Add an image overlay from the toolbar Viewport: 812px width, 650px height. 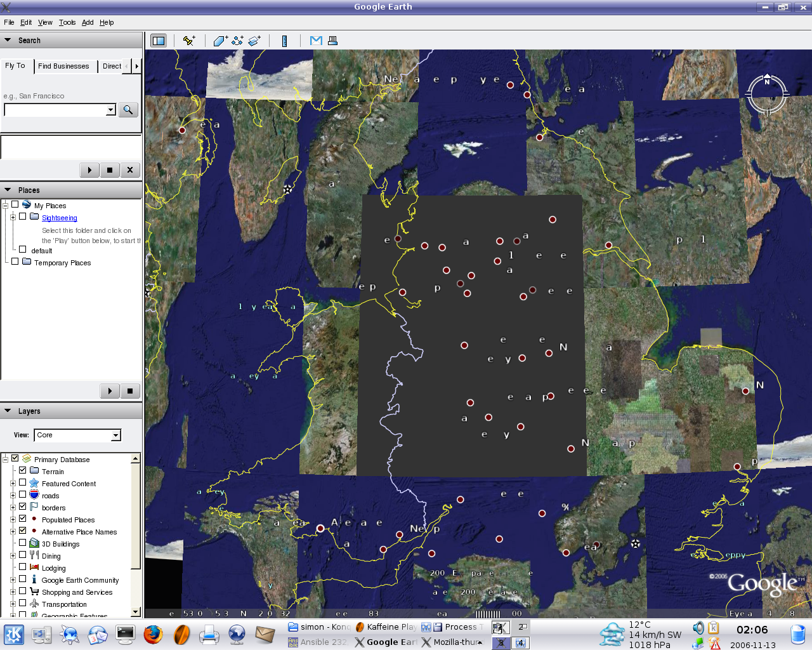[x=254, y=41]
